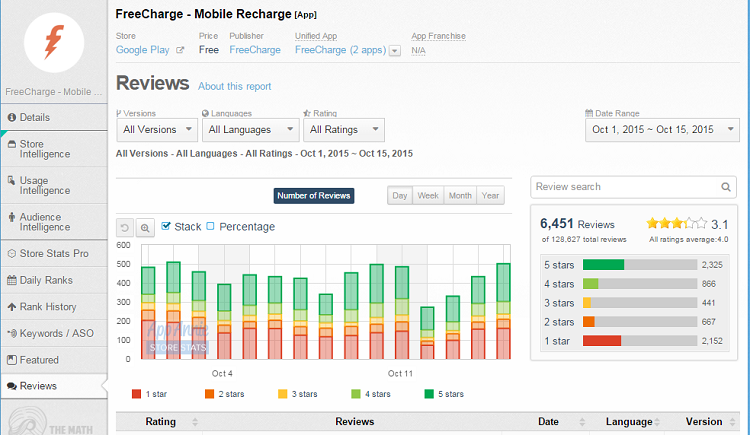Viewport: 750px width, 435px height.
Task: Click the 5 stars green rating bar
Action: pyautogui.click(x=603, y=265)
